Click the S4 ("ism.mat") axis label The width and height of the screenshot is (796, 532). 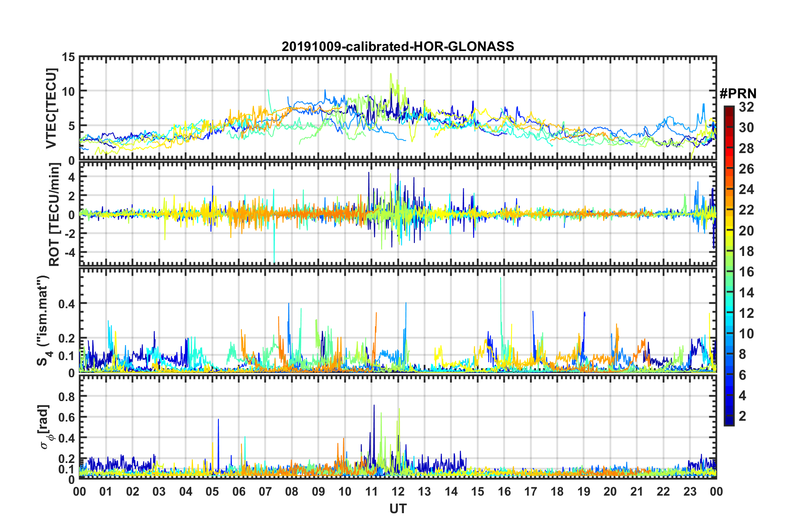(43, 320)
